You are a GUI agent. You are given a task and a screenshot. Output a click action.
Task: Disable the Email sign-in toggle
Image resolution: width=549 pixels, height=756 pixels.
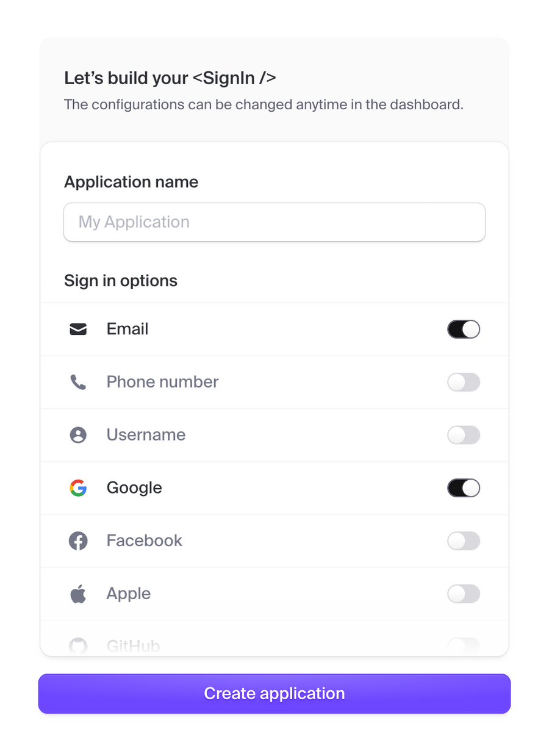tap(464, 329)
